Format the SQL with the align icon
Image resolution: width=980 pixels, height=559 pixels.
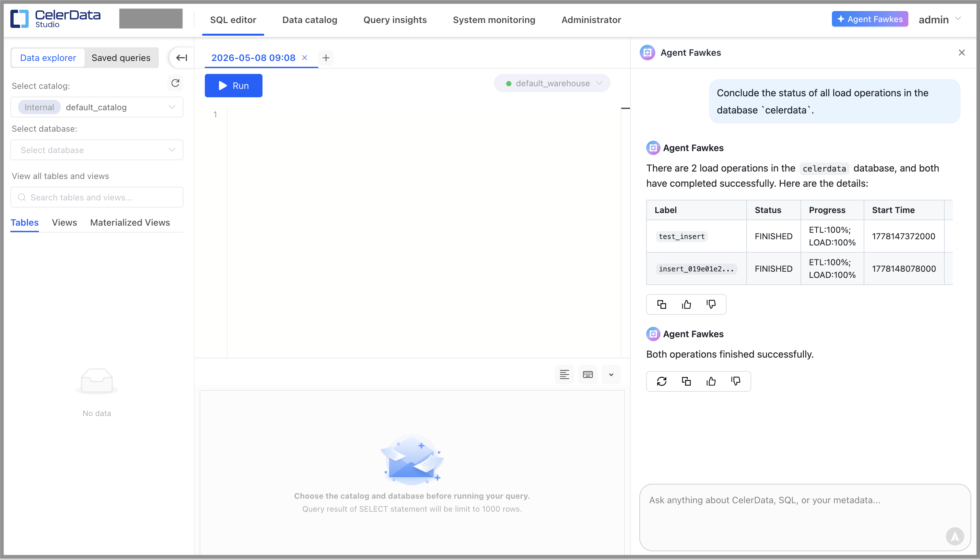pyautogui.click(x=564, y=374)
